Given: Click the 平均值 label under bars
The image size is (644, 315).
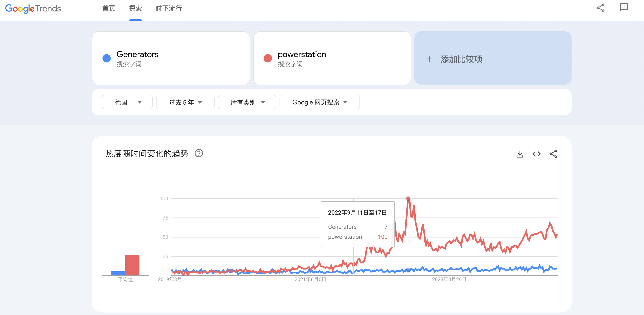Looking at the screenshot, I should pyautogui.click(x=125, y=279).
